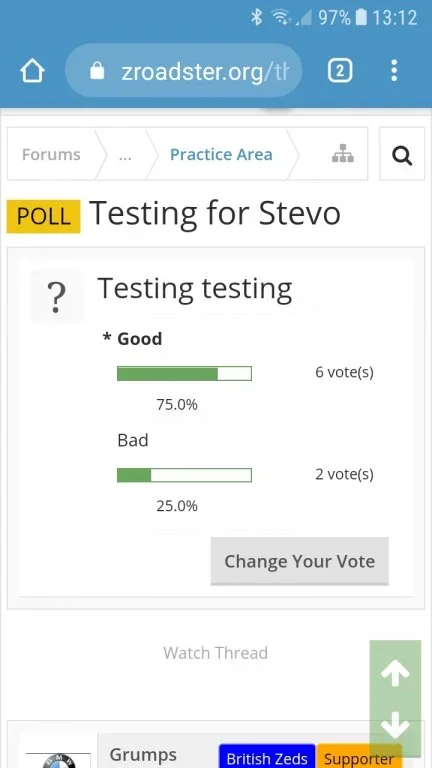Go to Forums breadcrumb
432x768 pixels.
pos(51,154)
